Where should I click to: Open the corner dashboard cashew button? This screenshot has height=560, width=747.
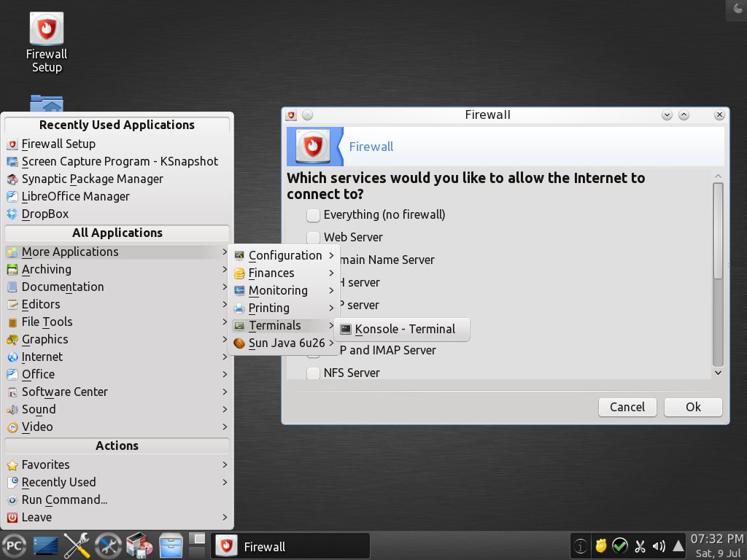coord(737,9)
